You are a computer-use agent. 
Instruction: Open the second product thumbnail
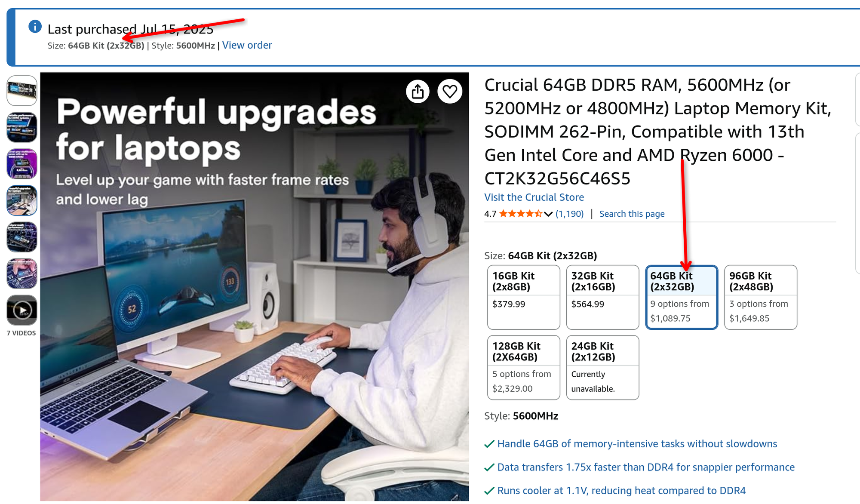[22, 127]
